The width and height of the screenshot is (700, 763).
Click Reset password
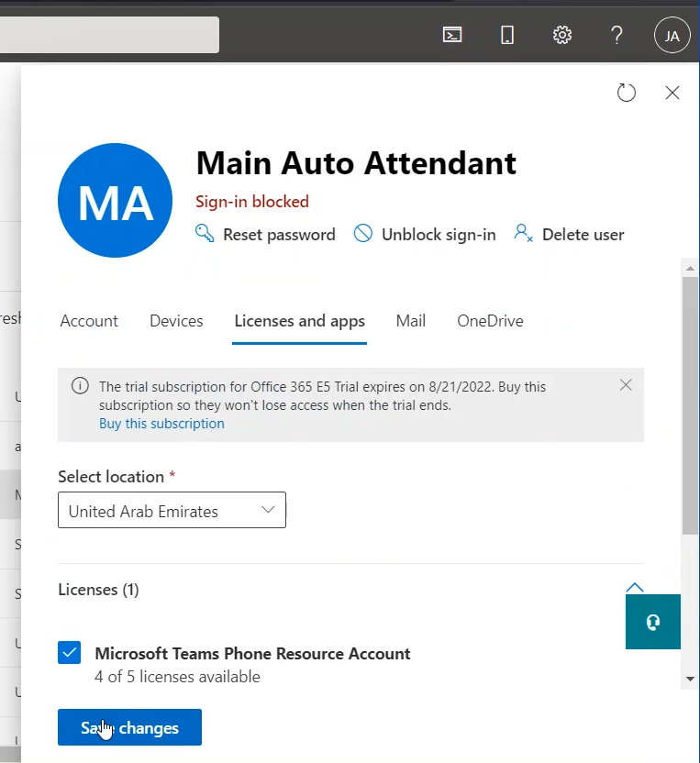point(266,235)
